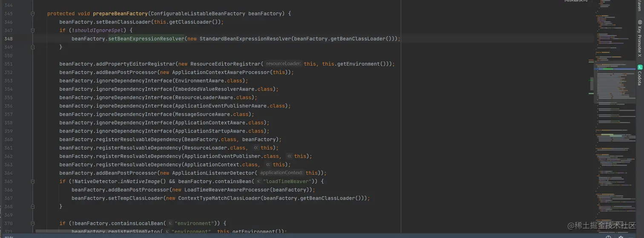Toggle the fold end marker at line 349
Screen dimensions: 644x238
pyautogui.click(x=33, y=47)
